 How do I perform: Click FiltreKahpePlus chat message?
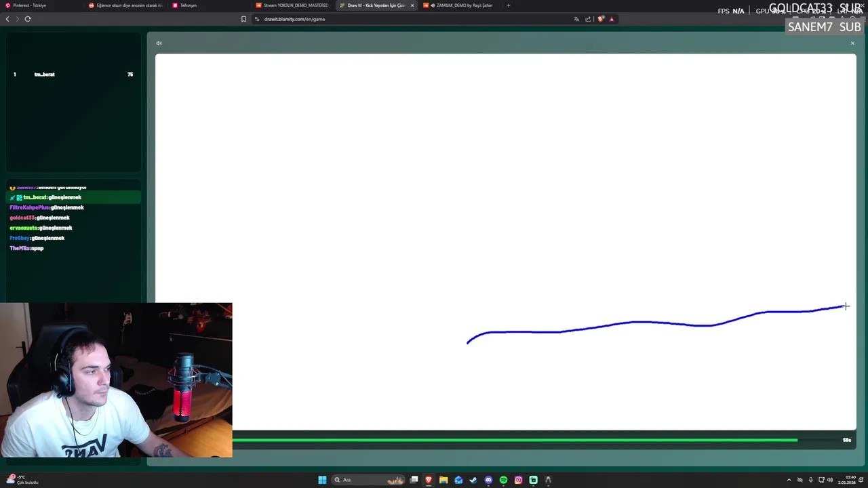[x=47, y=207]
